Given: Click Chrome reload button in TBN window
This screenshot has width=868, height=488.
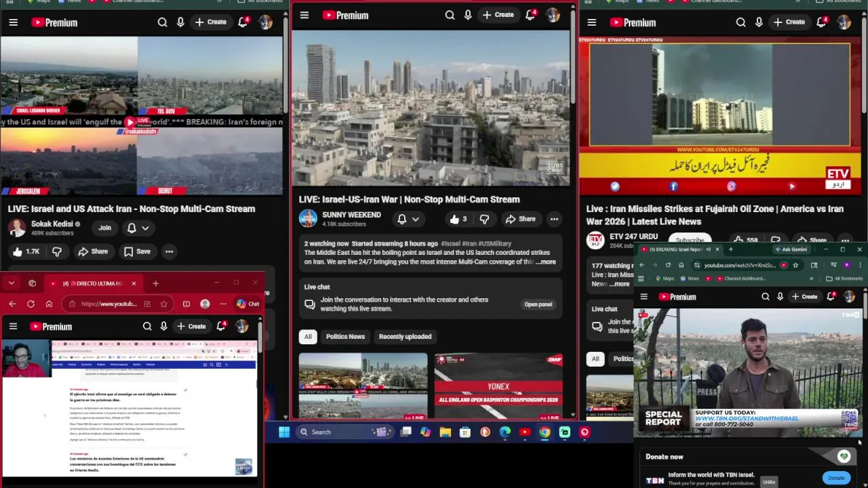Looking at the screenshot, I should 668,265.
